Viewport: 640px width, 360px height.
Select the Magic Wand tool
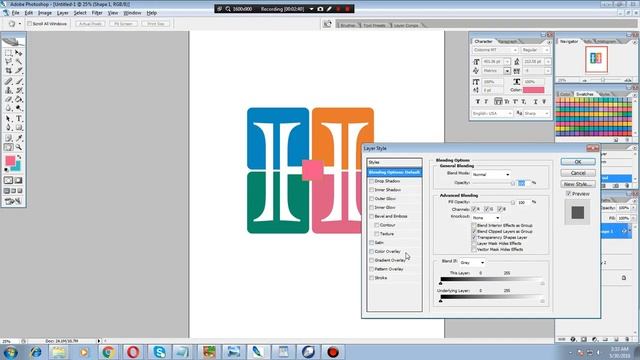pos(19,62)
